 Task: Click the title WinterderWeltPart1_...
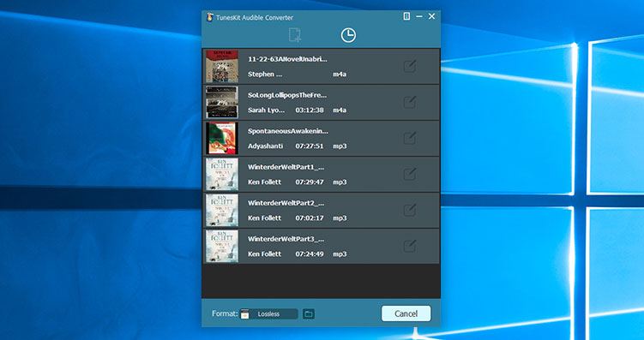[x=286, y=167]
